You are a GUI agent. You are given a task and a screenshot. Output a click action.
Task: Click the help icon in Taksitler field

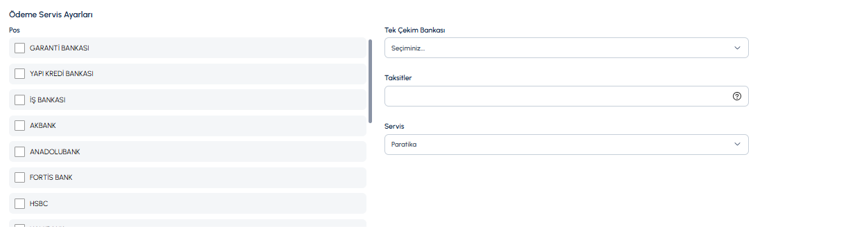pos(736,96)
